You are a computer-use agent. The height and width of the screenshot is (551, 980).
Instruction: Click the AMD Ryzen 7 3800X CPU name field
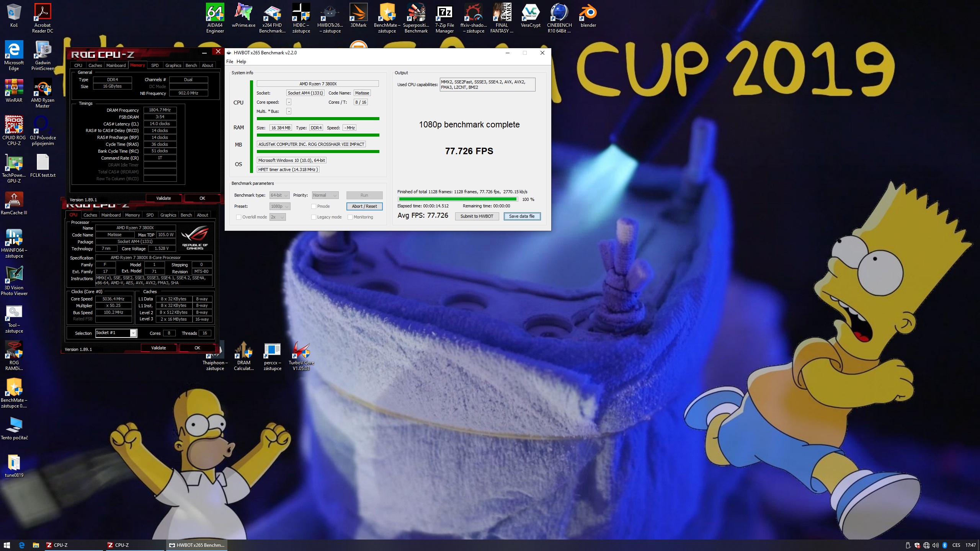click(318, 84)
